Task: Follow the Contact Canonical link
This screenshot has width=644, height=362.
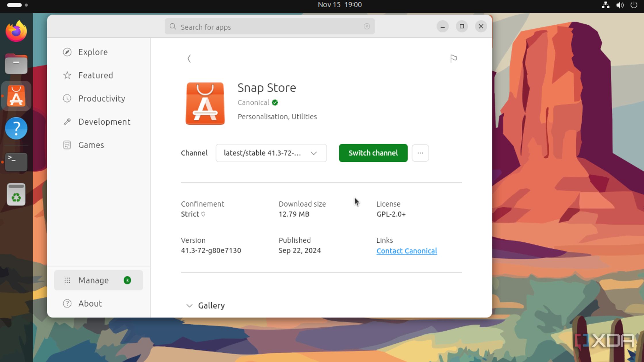Action: [407, 251]
